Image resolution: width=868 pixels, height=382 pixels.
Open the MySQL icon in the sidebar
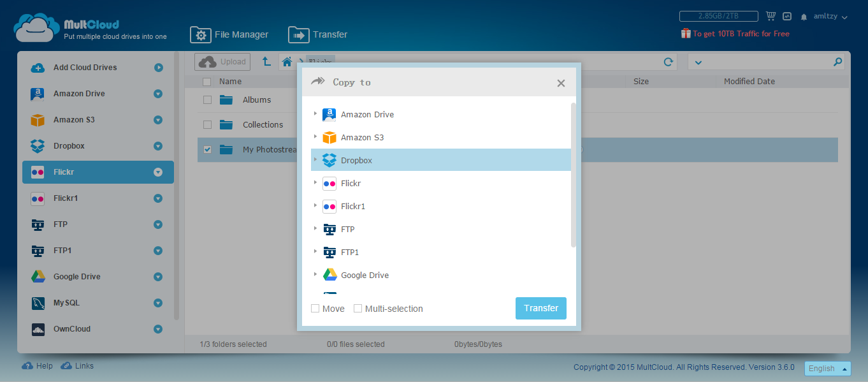pyautogui.click(x=38, y=303)
